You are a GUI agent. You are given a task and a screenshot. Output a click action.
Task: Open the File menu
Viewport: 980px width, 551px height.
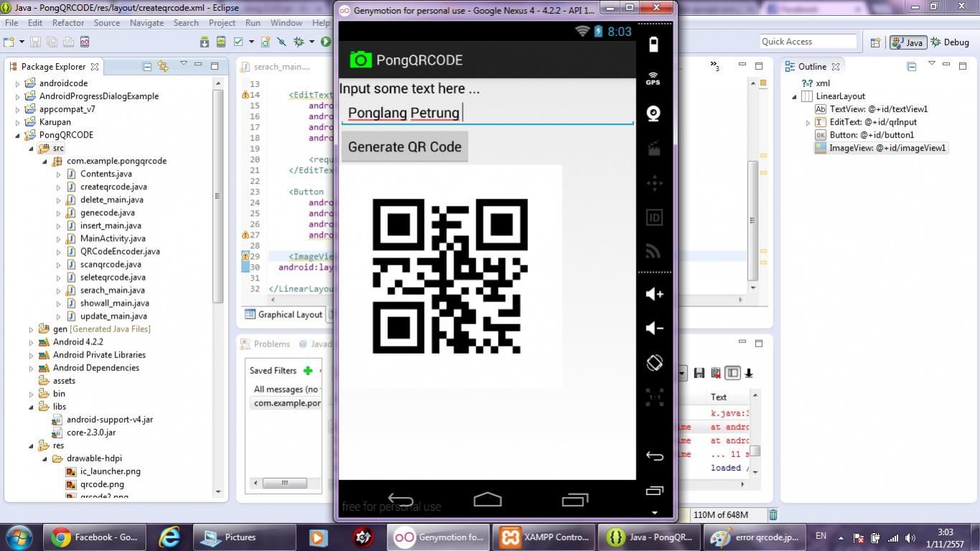(11, 23)
